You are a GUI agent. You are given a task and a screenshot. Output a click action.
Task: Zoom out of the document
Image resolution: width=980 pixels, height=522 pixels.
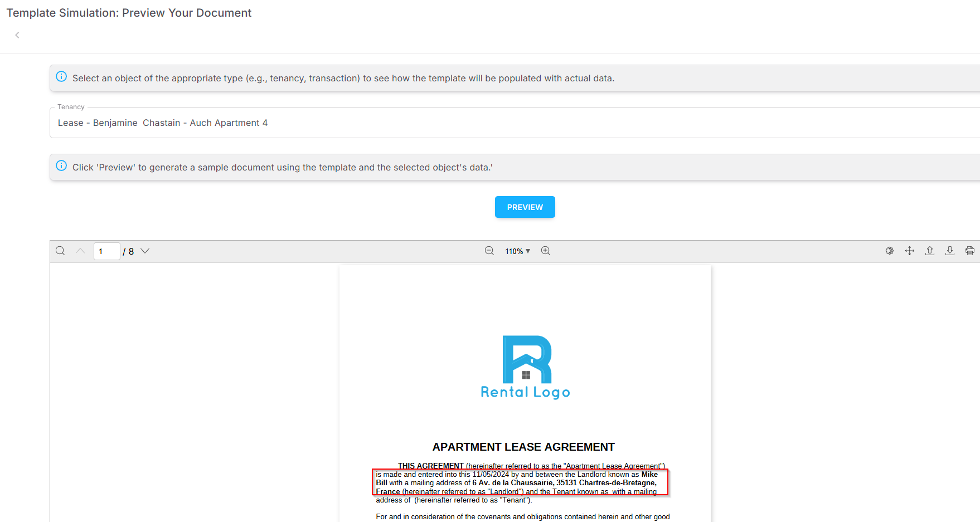tap(489, 251)
